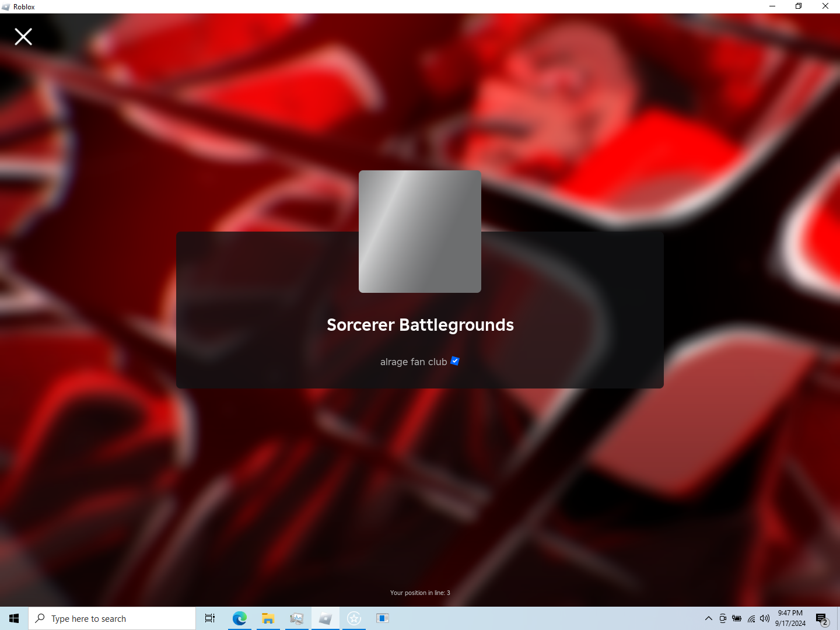Focus the 'Type here to search' box
840x630 pixels.
[112, 618]
